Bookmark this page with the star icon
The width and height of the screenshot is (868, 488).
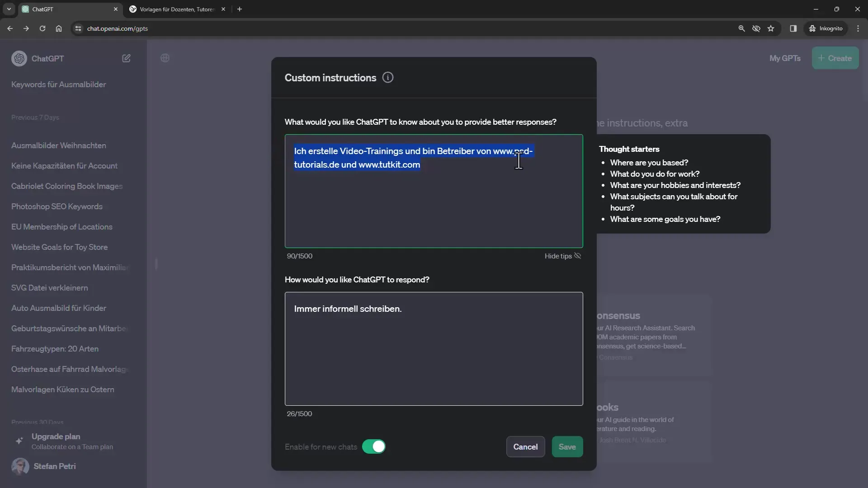coord(771,28)
